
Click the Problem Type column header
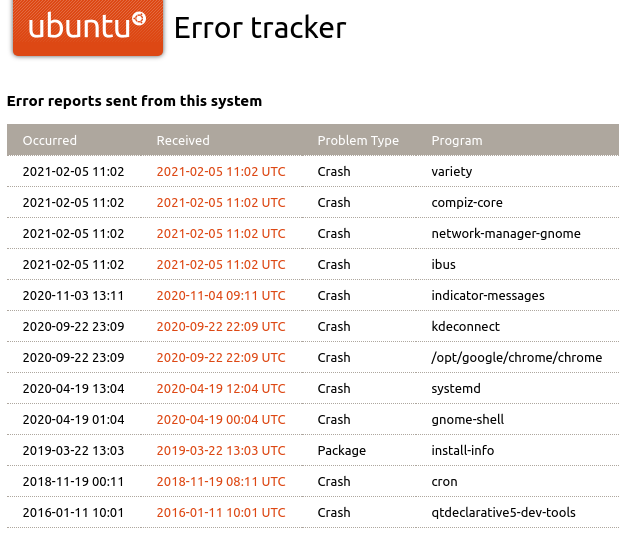[x=358, y=141]
